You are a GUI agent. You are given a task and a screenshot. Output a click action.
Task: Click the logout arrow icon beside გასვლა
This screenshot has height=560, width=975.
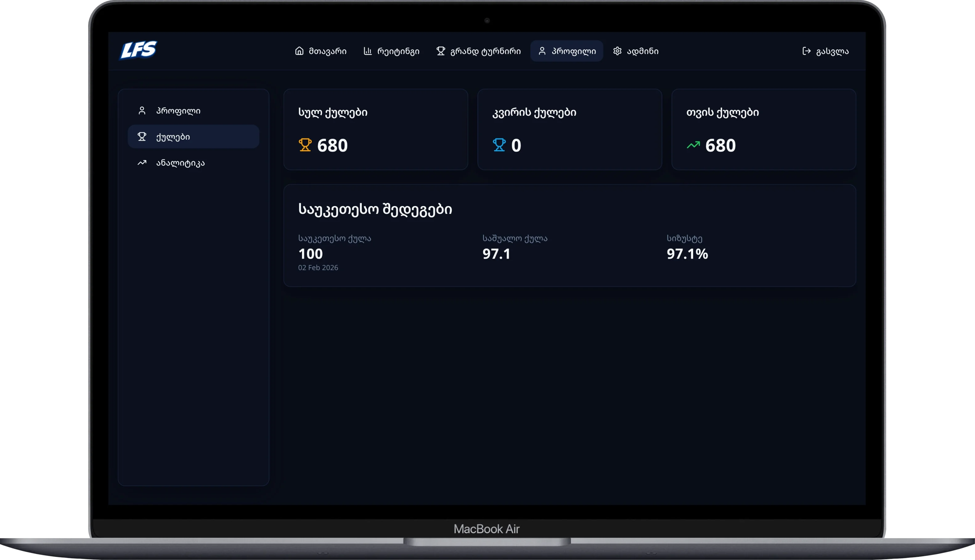click(x=806, y=51)
